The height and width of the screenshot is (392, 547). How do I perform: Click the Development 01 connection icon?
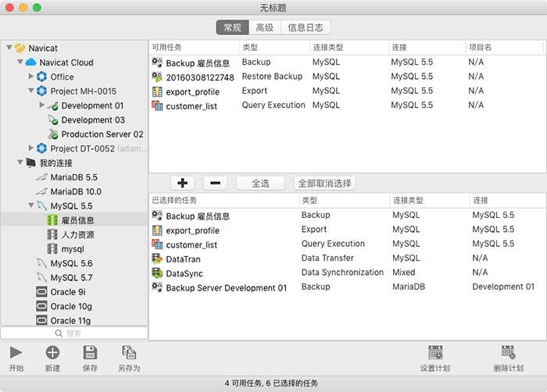coord(52,105)
